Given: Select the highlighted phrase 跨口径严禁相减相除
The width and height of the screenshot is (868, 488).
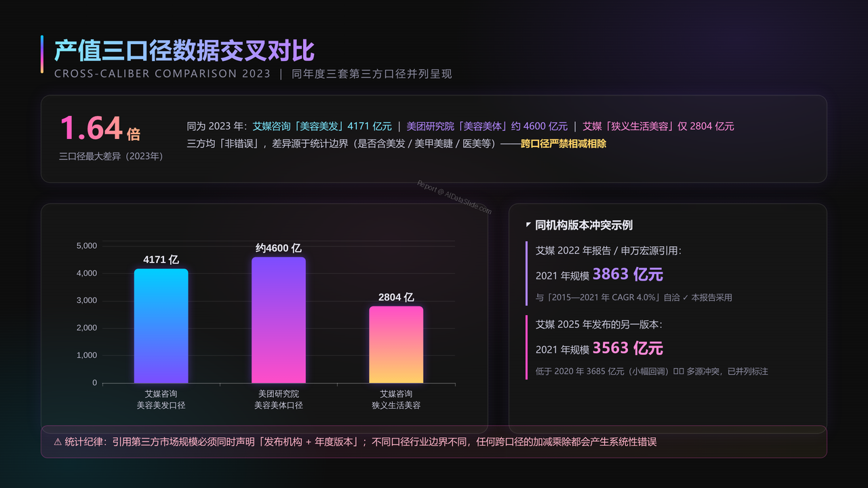Looking at the screenshot, I should [564, 144].
